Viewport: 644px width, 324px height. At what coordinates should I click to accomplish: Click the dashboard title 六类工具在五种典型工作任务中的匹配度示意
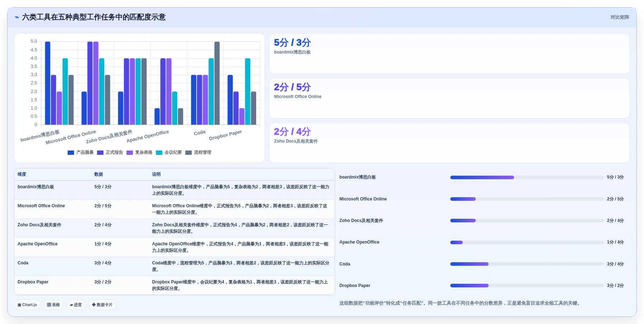[x=94, y=17]
